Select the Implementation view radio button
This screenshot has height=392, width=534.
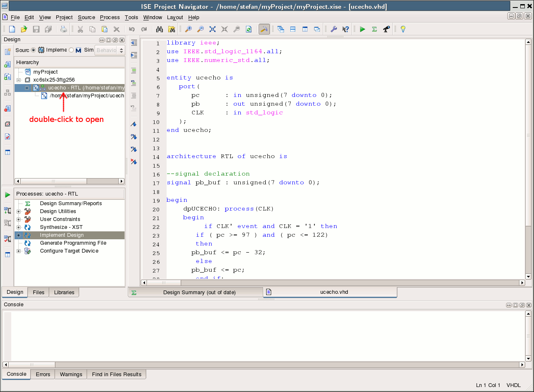point(33,50)
